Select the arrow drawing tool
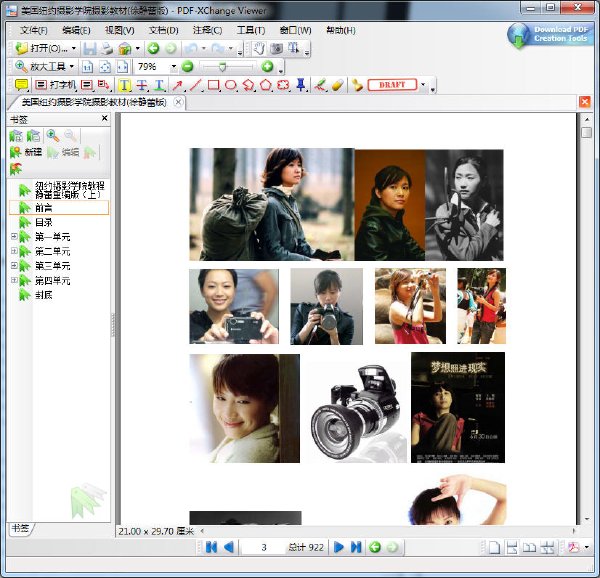Image resolution: width=600 pixels, height=578 pixels. [177, 85]
